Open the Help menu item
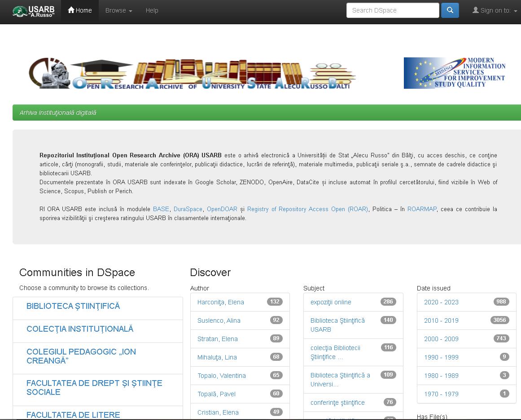This screenshot has height=420, width=521. [x=152, y=11]
